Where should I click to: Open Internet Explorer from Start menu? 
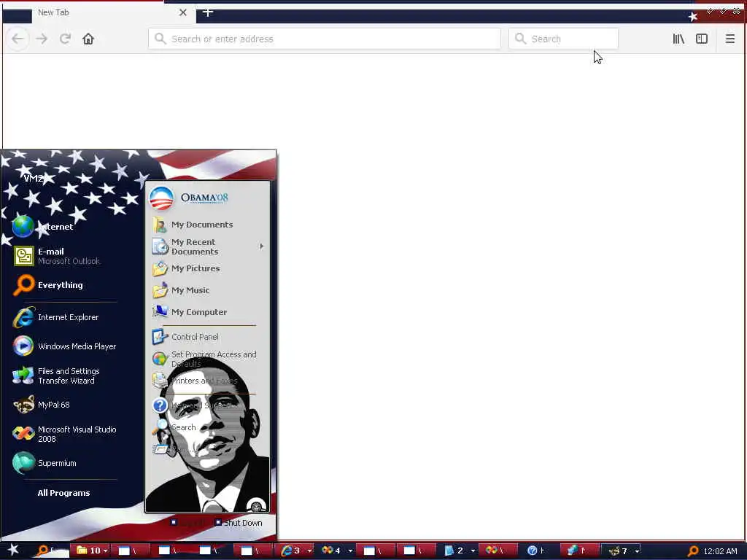tap(56, 317)
